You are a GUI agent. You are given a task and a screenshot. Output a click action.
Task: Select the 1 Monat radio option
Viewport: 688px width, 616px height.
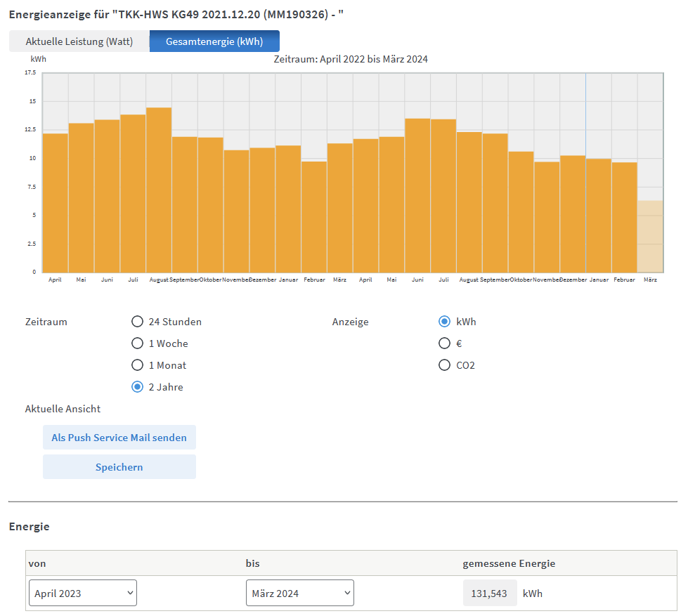[x=137, y=365]
